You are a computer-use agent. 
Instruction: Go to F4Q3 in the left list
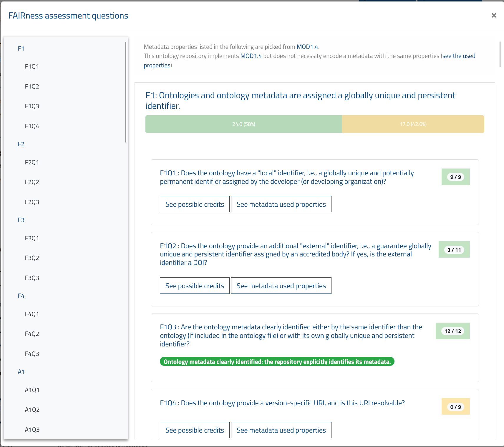32,354
